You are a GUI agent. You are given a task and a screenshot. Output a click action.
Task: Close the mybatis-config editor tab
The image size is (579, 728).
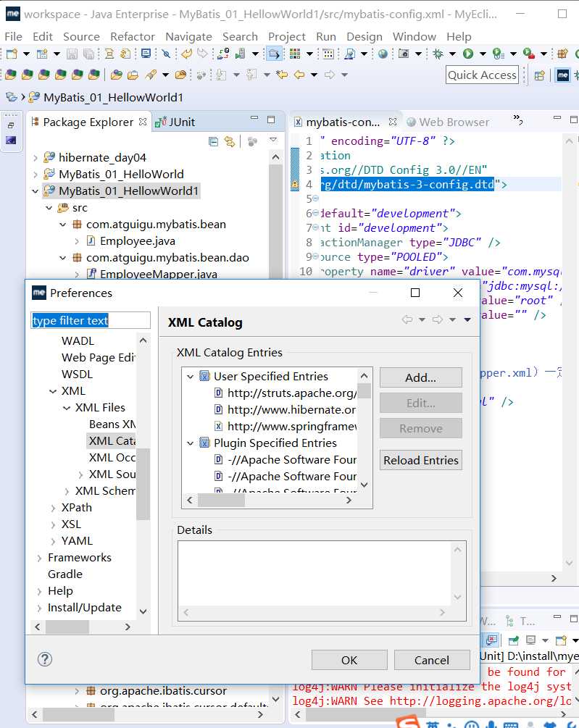(x=393, y=122)
